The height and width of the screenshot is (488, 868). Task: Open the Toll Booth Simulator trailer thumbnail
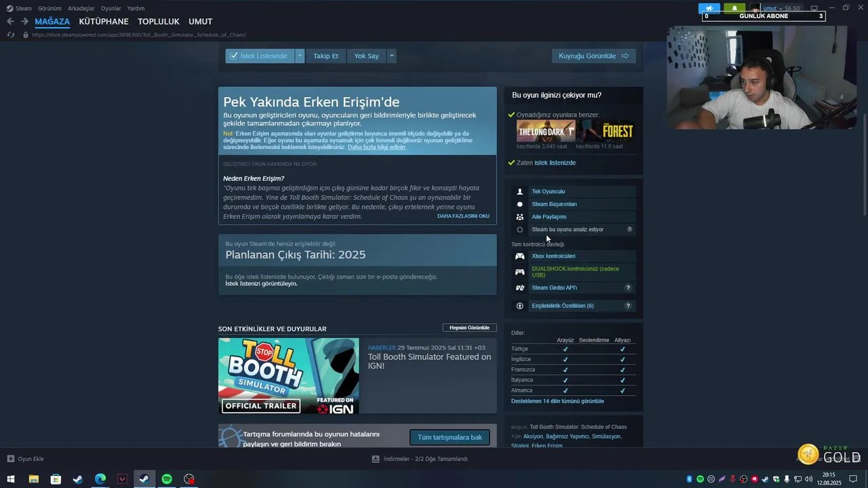tap(288, 376)
